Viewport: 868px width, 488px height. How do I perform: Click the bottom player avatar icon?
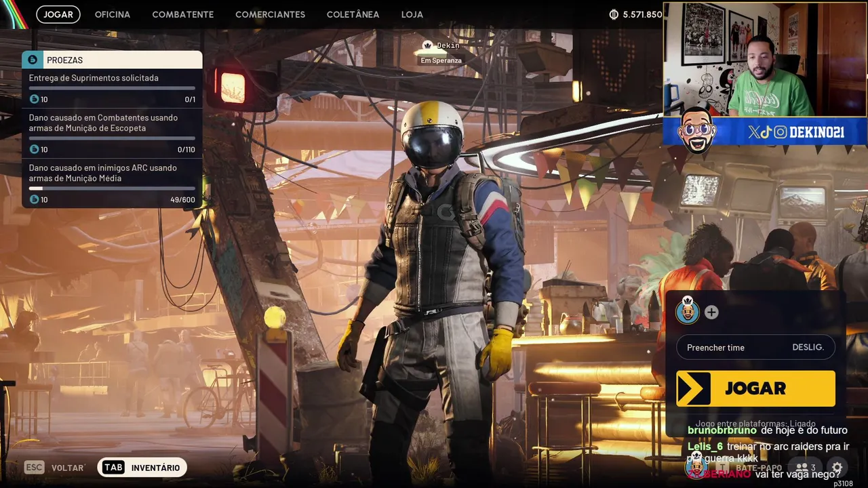pos(696,467)
